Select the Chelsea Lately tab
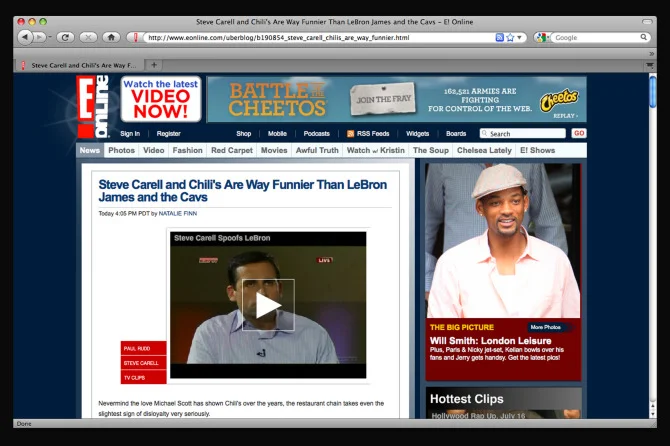Screen dimensions: 670x446 click(484, 150)
